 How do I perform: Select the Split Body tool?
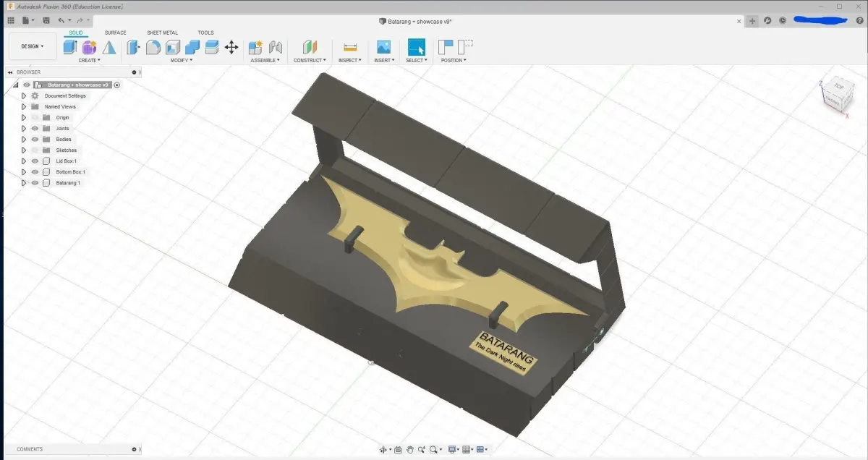pyautogui.click(x=212, y=47)
